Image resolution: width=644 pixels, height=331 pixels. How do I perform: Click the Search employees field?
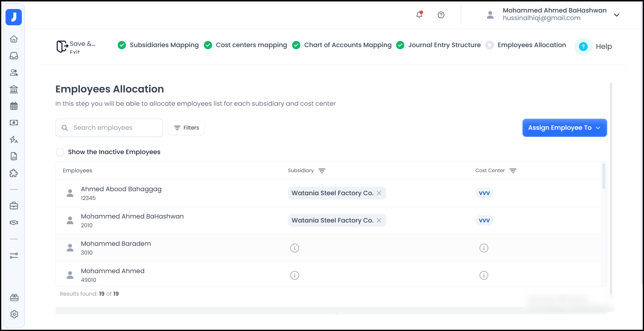point(109,128)
